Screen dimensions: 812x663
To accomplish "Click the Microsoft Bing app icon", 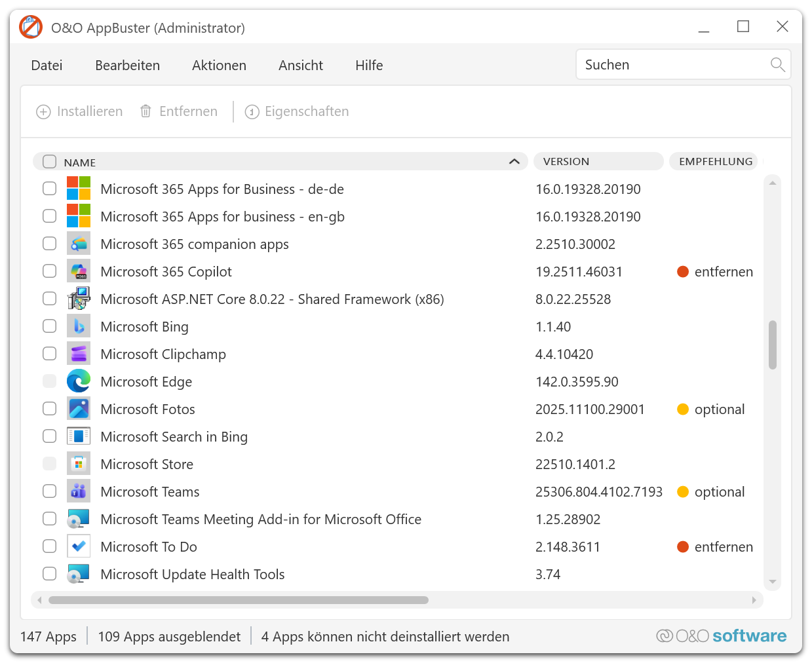I will click(79, 326).
